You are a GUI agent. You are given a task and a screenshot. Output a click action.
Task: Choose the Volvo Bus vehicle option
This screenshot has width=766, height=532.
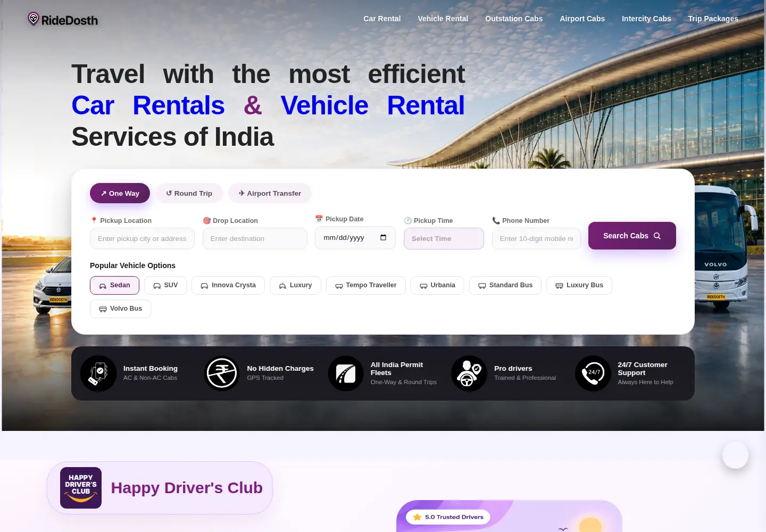click(x=120, y=309)
